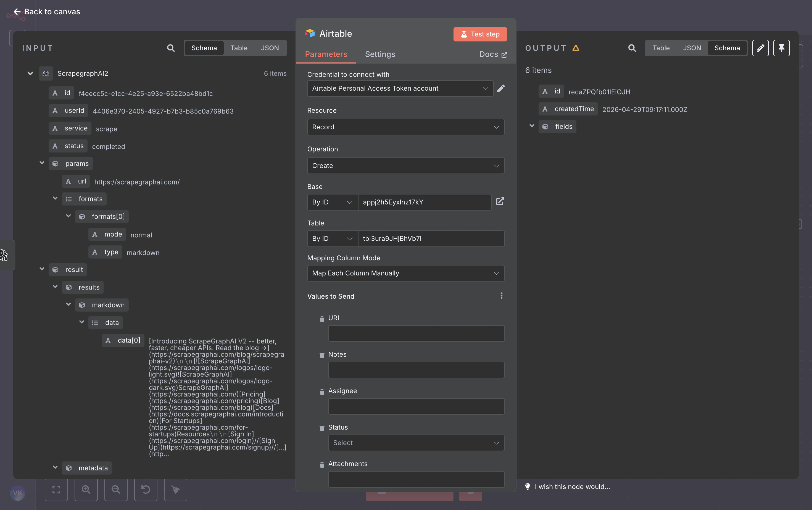Expand the output fields group
Image resolution: width=812 pixels, height=510 pixels.
(532, 126)
